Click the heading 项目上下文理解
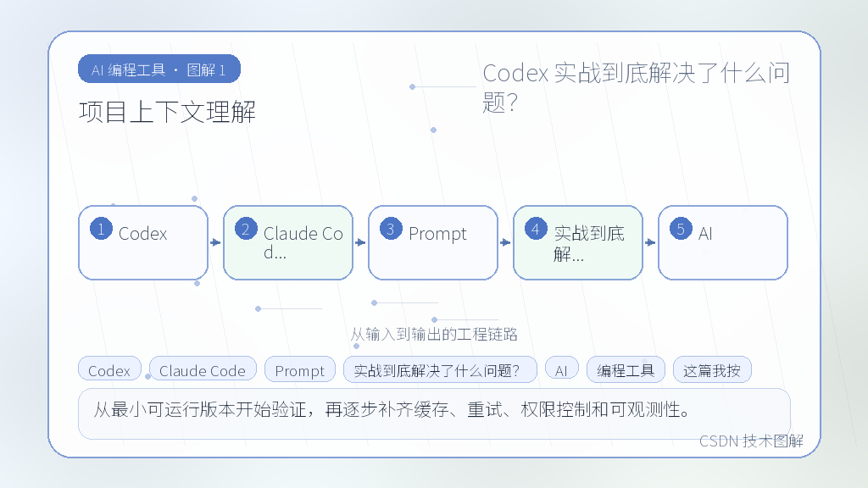Image resolution: width=868 pixels, height=488 pixels. [x=167, y=112]
